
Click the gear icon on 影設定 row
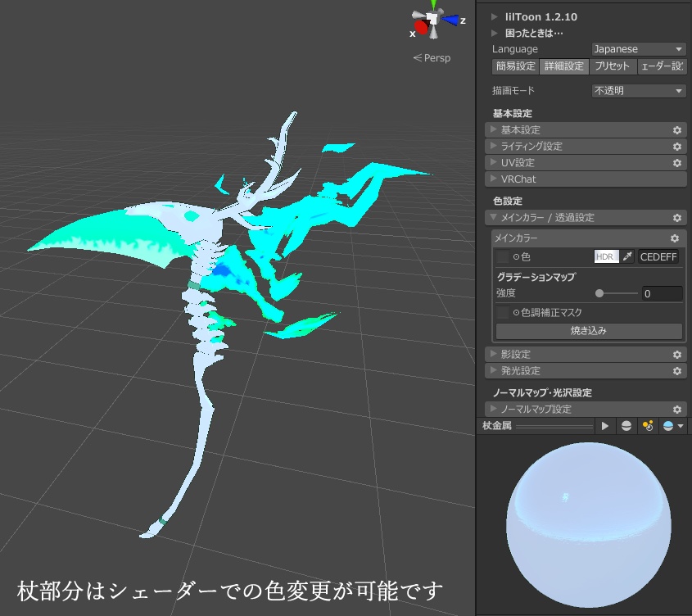(676, 354)
